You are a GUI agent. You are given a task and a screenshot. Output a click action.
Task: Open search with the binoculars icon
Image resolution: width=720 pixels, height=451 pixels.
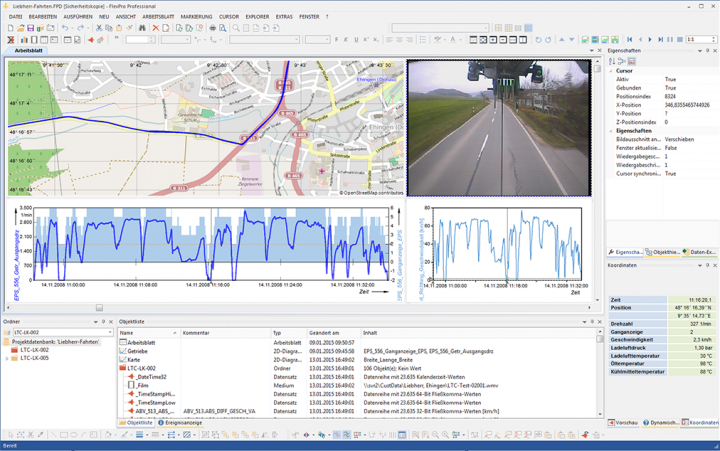click(142, 28)
